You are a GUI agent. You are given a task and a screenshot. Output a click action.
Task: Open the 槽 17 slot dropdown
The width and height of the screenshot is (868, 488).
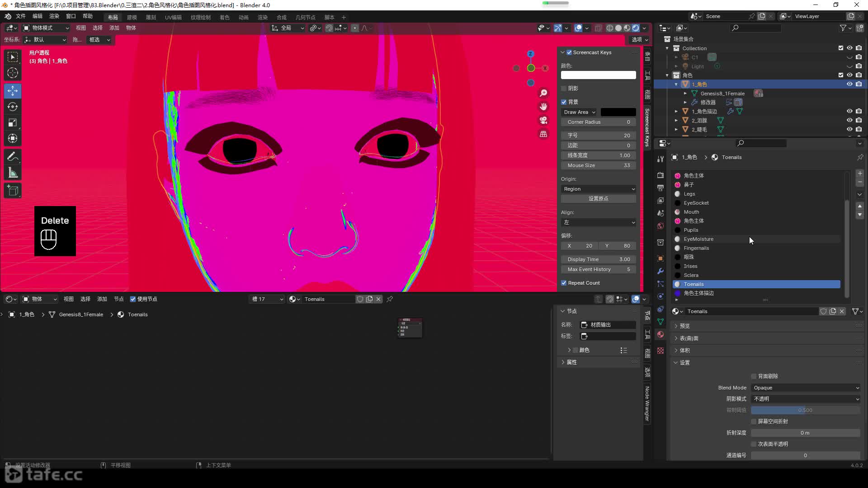pyautogui.click(x=267, y=299)
